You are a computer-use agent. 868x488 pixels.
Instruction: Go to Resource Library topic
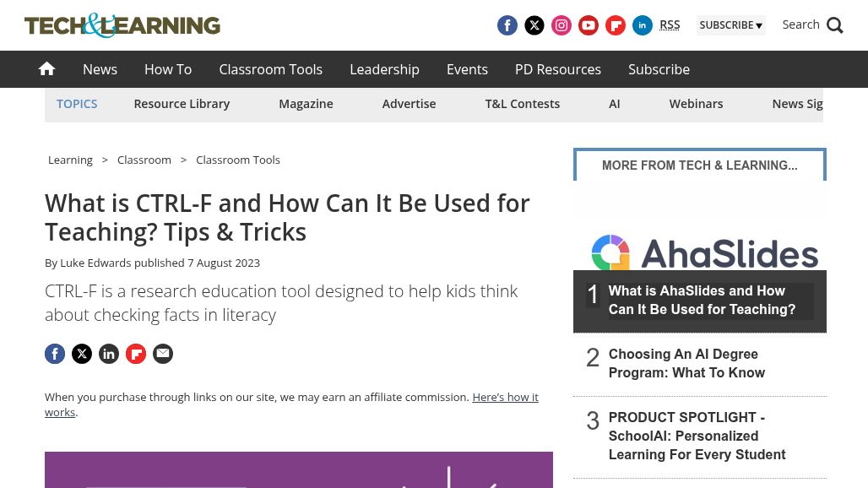click(182, 104)
